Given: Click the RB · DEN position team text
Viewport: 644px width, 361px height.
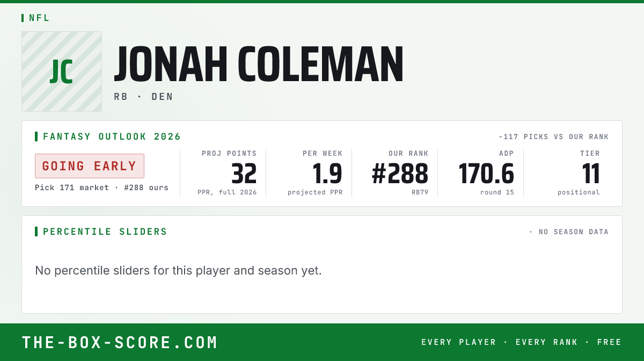Looking at the screenshot, I should pyautogui.click(x=144, y=97).
